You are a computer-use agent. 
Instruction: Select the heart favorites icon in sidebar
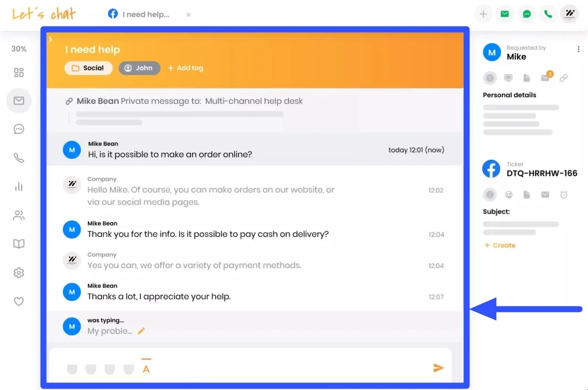[18, 301]
